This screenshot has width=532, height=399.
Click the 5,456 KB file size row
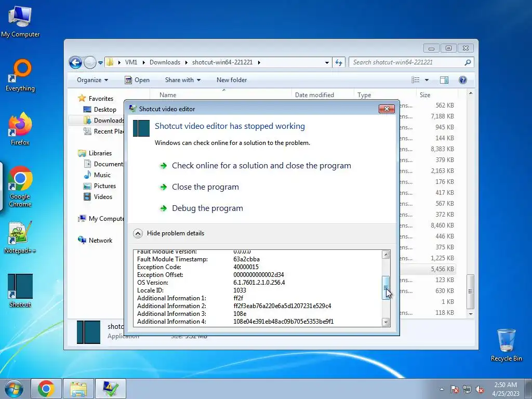point(443,269)
